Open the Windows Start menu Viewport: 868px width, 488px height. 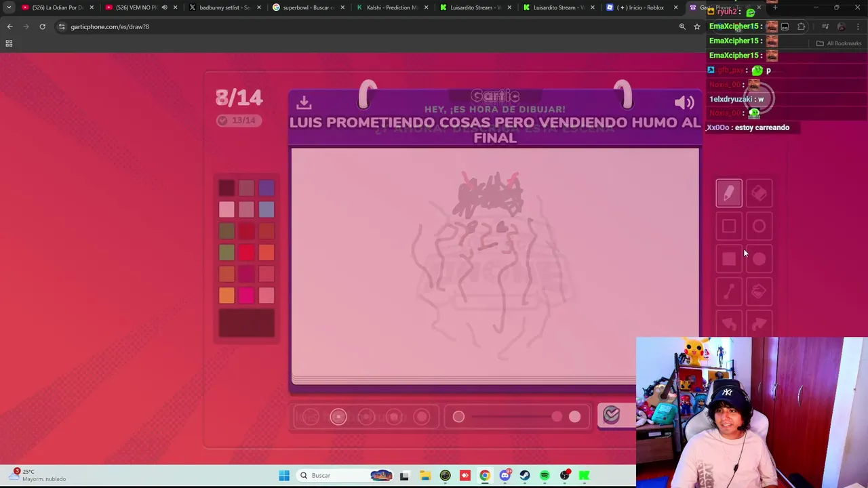(x=284, y=475)
